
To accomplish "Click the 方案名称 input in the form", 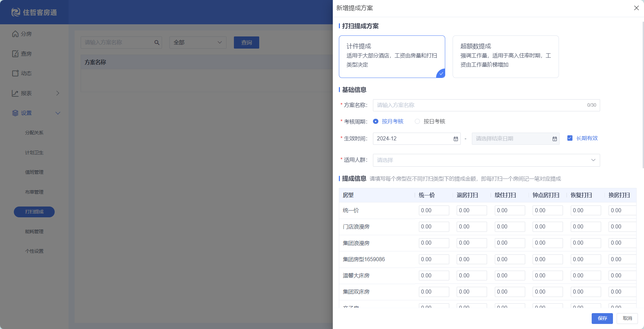I will 486,105.
